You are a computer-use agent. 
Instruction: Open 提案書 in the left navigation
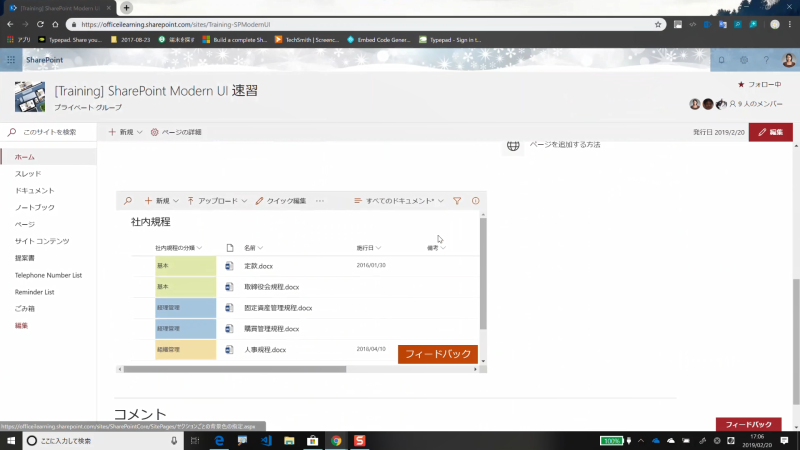point(24,258)
